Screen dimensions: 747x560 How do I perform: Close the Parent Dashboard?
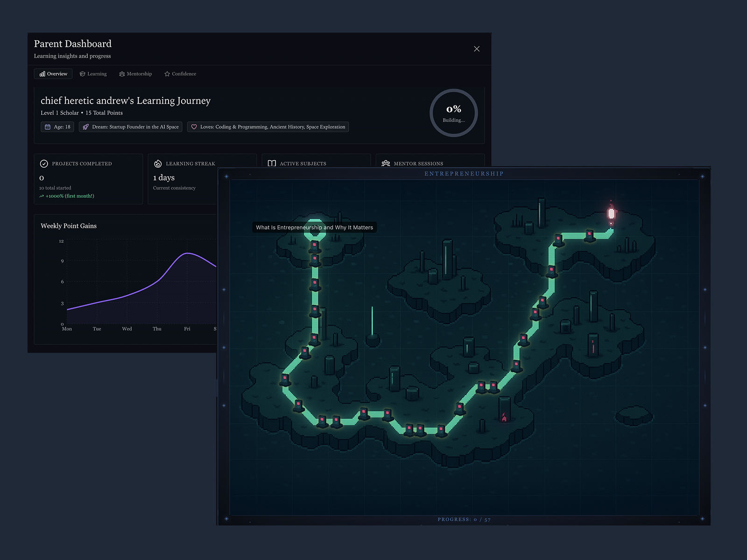477,49
